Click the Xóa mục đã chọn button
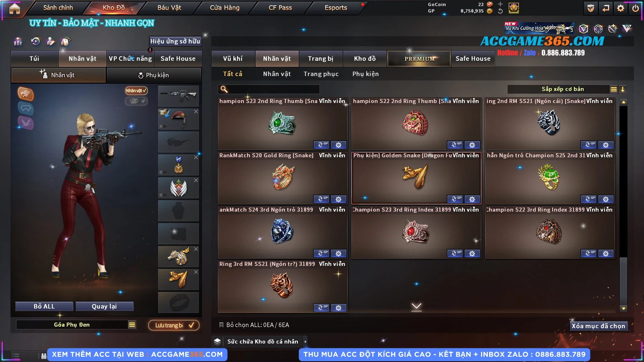This screenshot has width=644, height=362. coord(599,326)
